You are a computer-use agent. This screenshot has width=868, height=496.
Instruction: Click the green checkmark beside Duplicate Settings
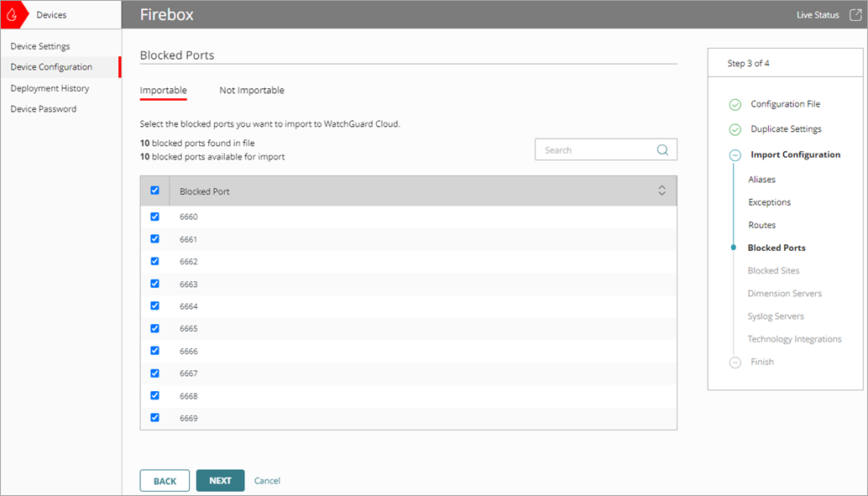tap(735, 128)
